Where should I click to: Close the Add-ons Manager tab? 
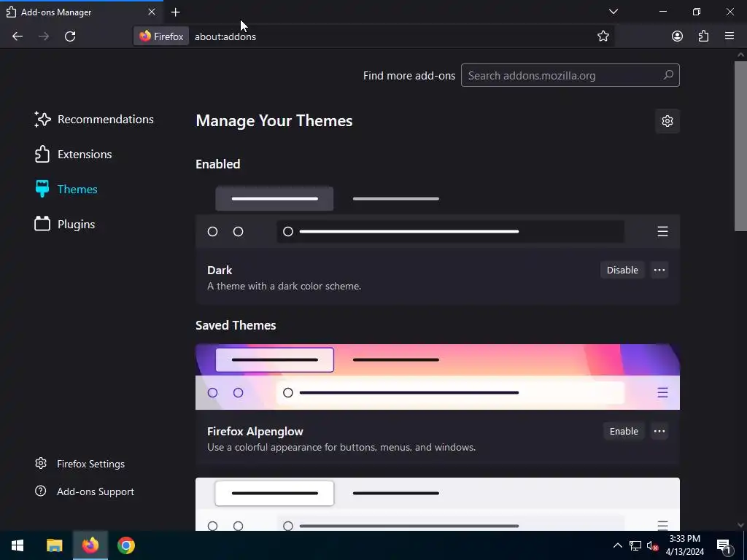point(152,12)
